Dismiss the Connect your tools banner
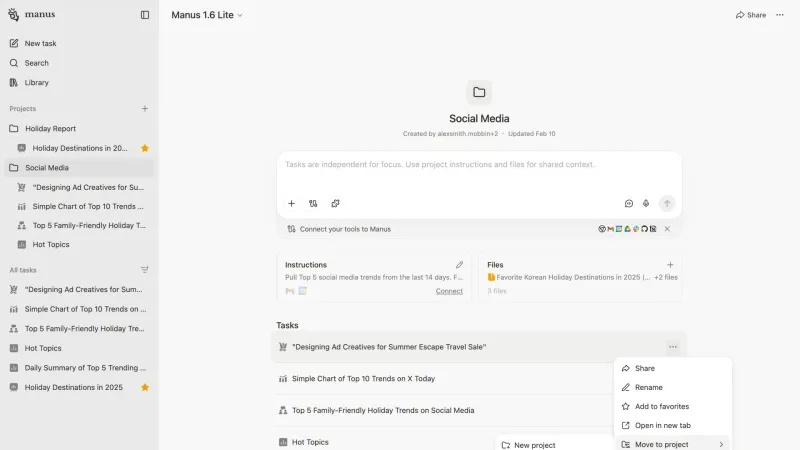The width and height of the screenshot is (800, 450). 667,229
